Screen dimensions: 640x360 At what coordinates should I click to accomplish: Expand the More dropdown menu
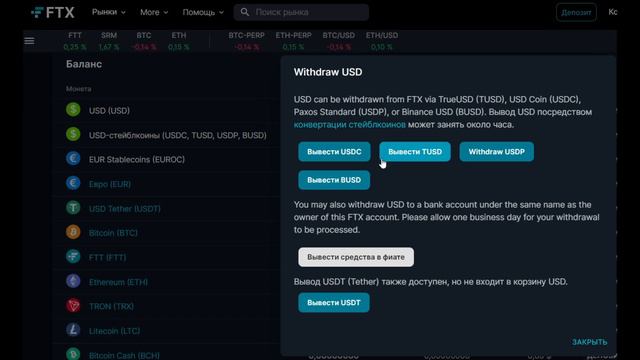(154, 12)
